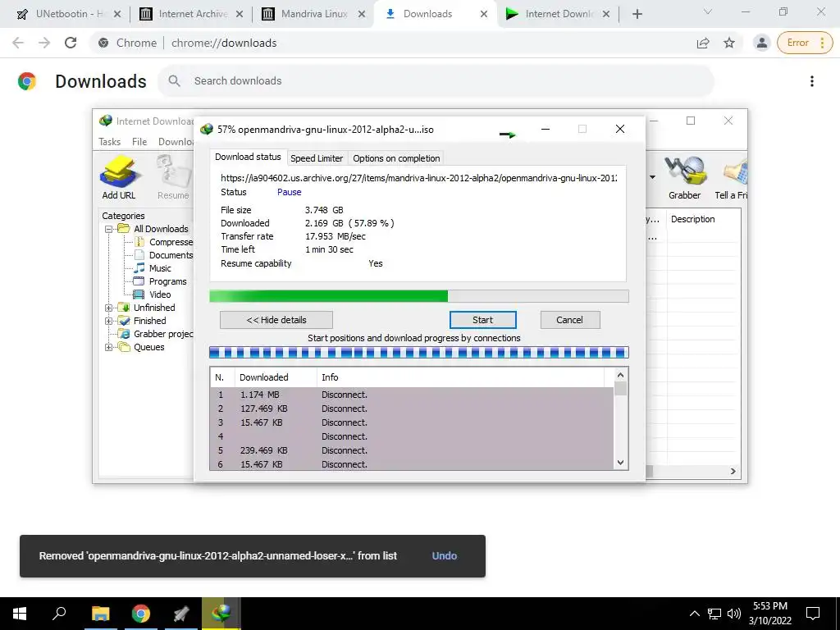Open the Windows Start menu
The height and width of the screenshot is (630, 840).
click(x=20, y=614)
